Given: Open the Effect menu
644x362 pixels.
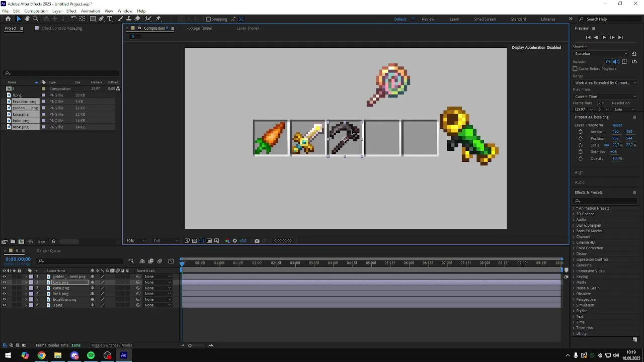Looking at the screenshot, I should [x=71, y=11].
